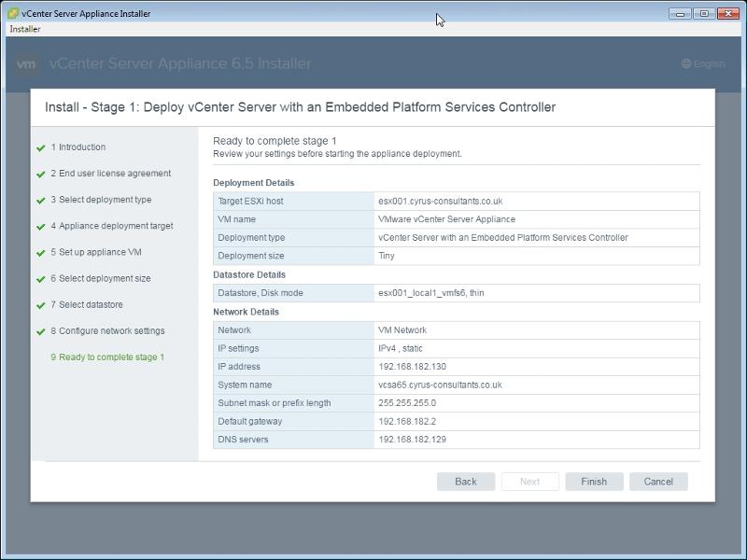Click the vm logo in header
The width and height of the screenshot is (747, 560).
tap(26, 63)
